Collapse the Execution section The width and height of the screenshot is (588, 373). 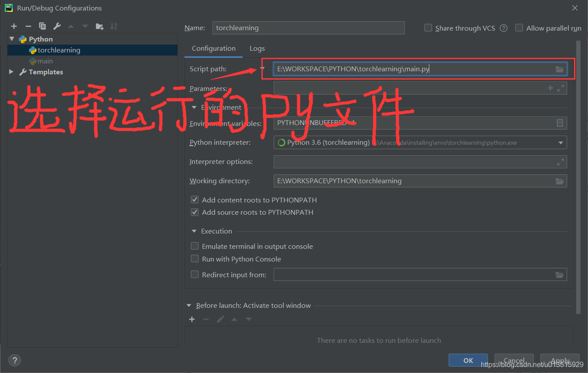coord(194,231)
